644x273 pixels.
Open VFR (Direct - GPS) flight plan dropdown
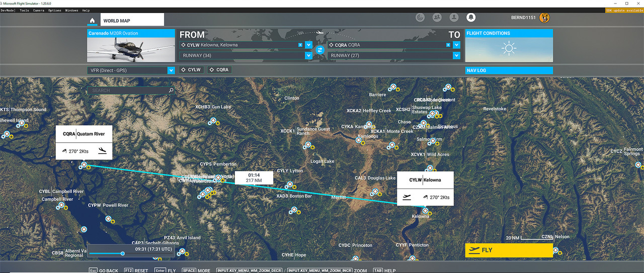[131, 70]
